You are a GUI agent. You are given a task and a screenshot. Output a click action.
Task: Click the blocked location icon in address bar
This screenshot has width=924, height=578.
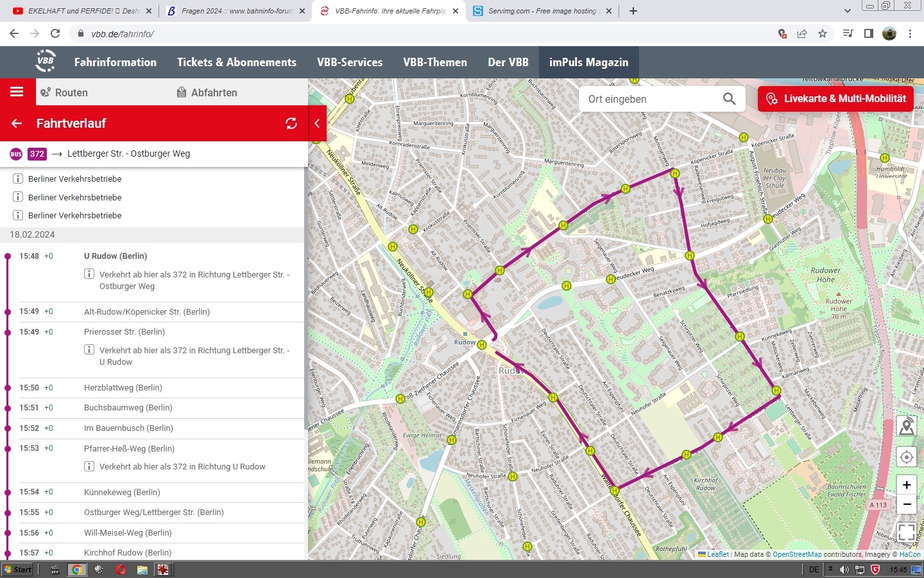coord(782,33)
